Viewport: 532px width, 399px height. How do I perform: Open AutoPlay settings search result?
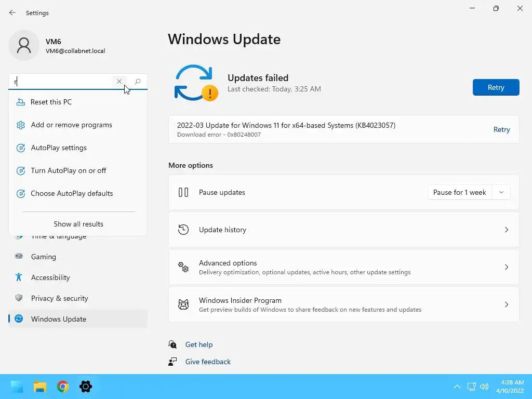coord(78,148)
